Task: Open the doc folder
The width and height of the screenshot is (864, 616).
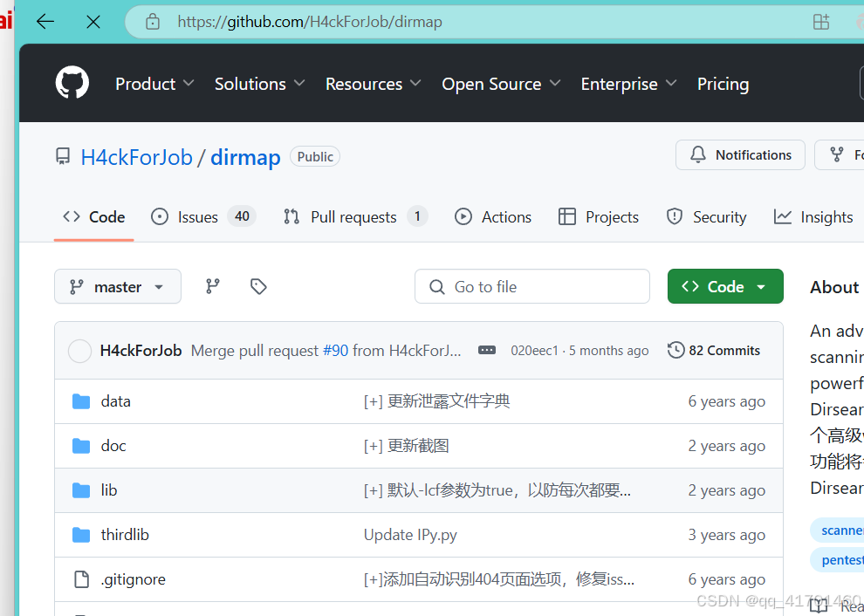Action: point(113,447)
